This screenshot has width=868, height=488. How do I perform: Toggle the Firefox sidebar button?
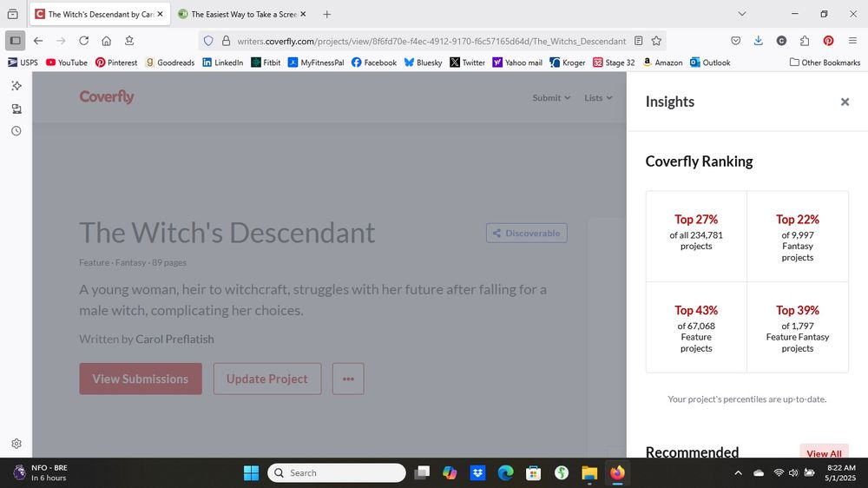coord(15,41)
